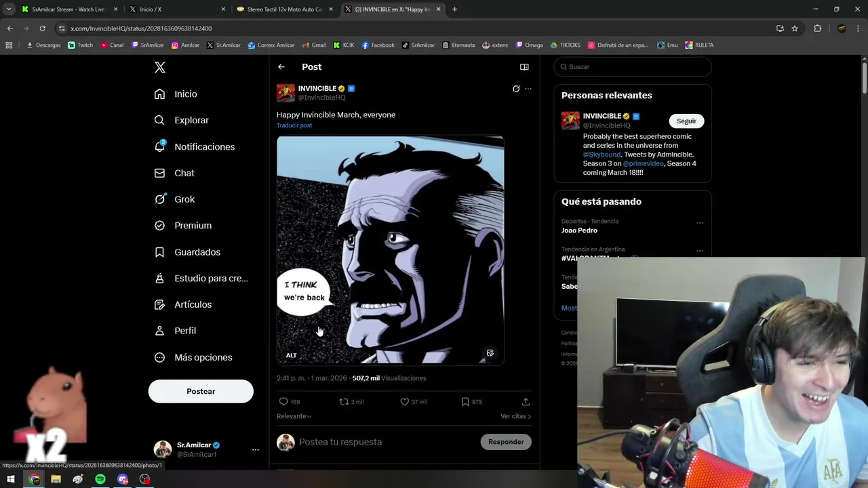Viewport: 868px width, 488px height.
Task: Click the repost icon with 3 mil
Action: (x=344, y=402)
